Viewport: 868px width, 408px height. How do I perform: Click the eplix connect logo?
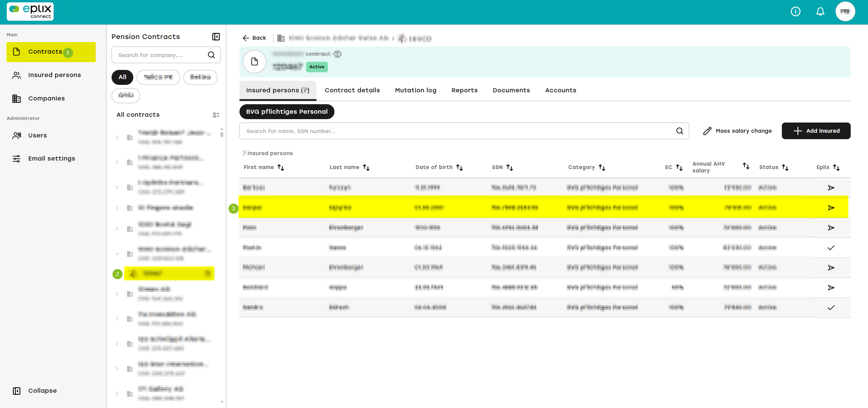[x=30, y=12]
